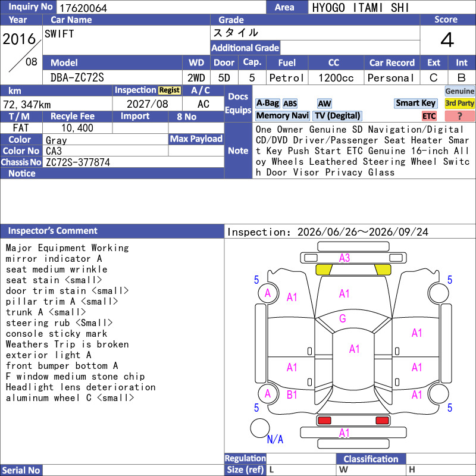Click the Smart Key badge
This screenshot has height=476, width=476.
415,103
